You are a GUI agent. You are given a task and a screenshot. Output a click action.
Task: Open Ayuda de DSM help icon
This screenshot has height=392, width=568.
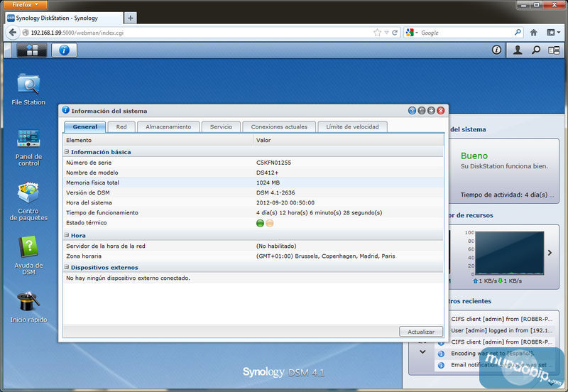coord(28,256)
